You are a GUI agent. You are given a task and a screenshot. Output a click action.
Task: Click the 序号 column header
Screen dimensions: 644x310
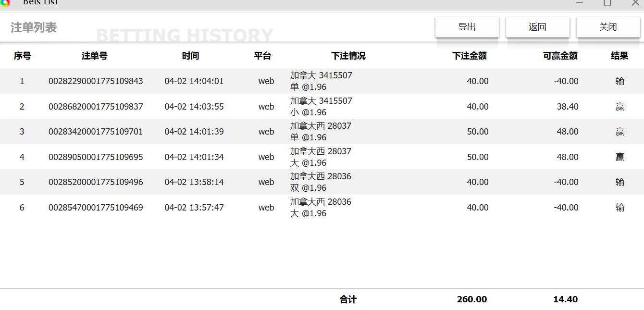point(22,56)
